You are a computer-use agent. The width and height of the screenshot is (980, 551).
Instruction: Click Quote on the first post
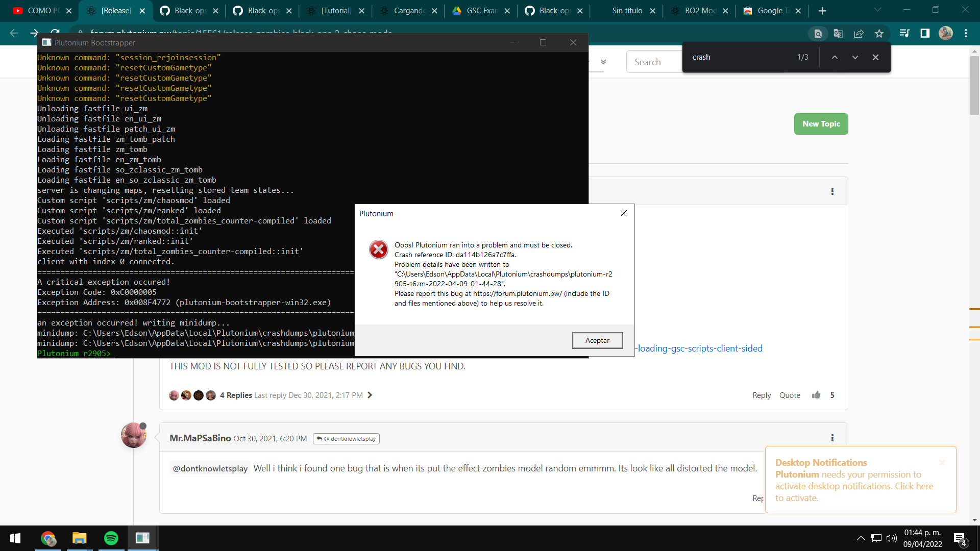tap(790, 395)
